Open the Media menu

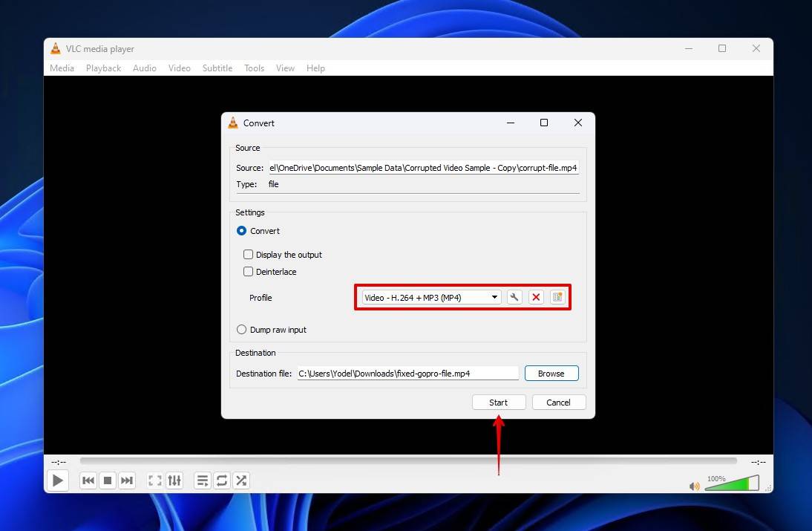[x=62, y=68]
